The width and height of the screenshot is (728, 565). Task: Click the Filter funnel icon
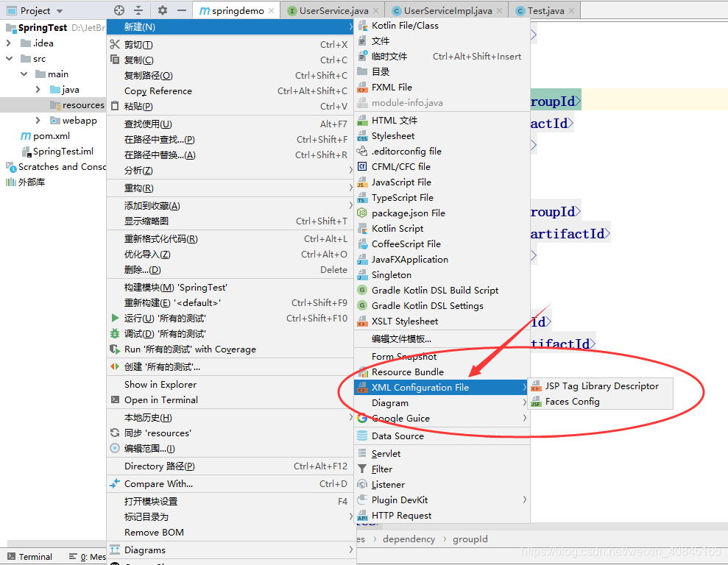coord(362,469)
